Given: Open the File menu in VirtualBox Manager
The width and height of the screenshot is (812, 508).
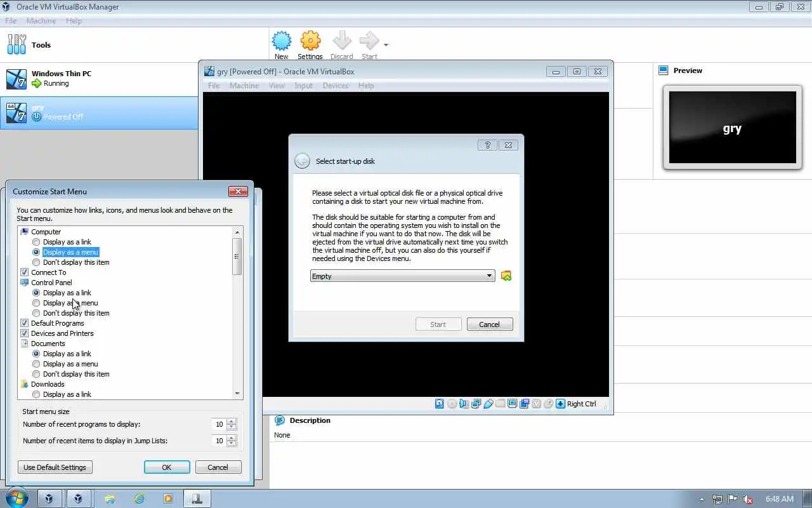Looking at the screenshot, I should pos(11,21).
